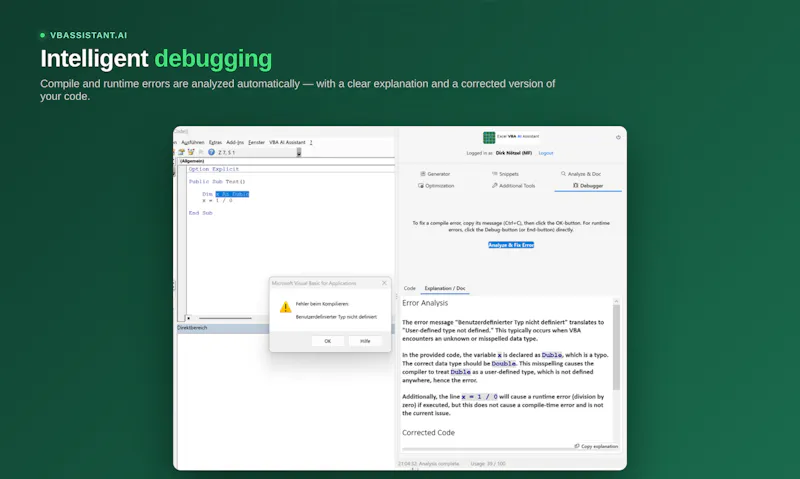Click the 'x = 1 / 0' code line
The width and height of the screenshot is (800, 479).
coord(217,200)
